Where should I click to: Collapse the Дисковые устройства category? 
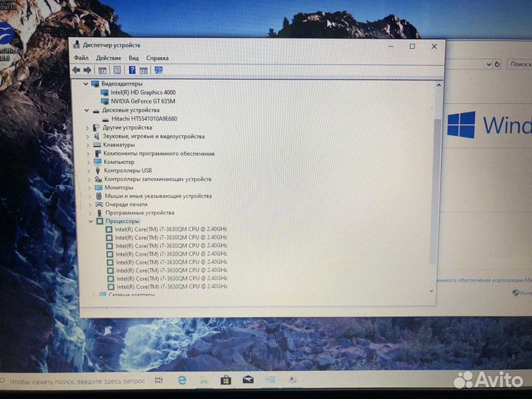[86, 110]
